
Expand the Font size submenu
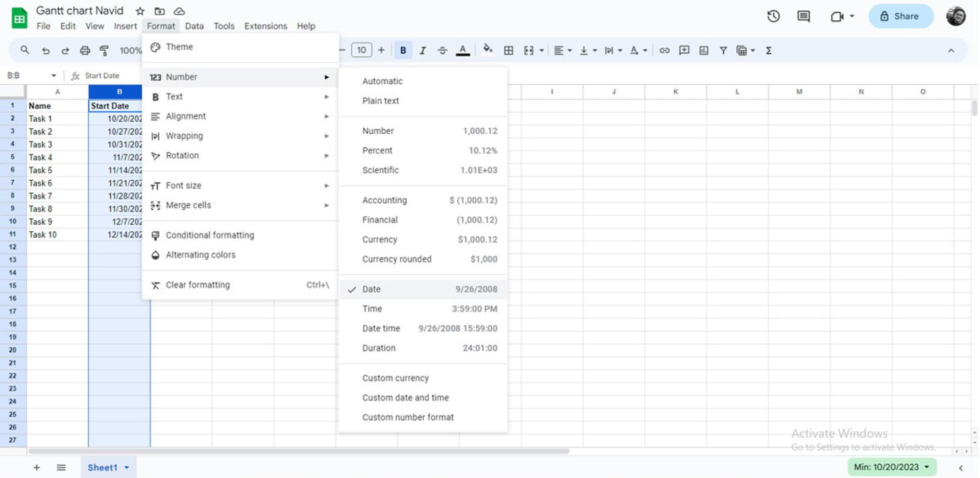click(x=240, y=185)
